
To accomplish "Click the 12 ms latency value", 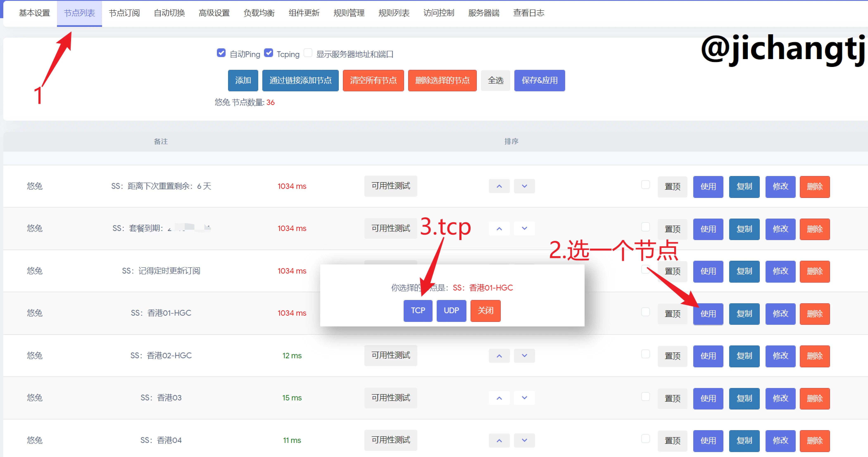I will coord(292,356).
